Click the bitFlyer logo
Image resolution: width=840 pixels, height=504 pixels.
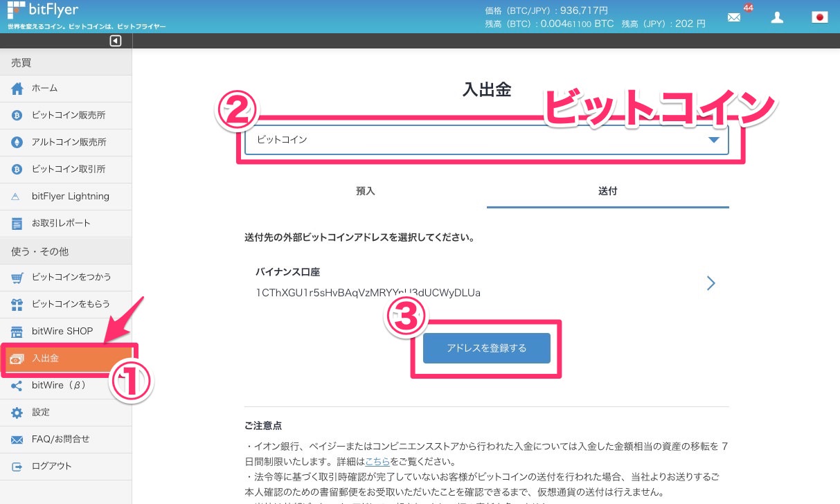(43, 10)
